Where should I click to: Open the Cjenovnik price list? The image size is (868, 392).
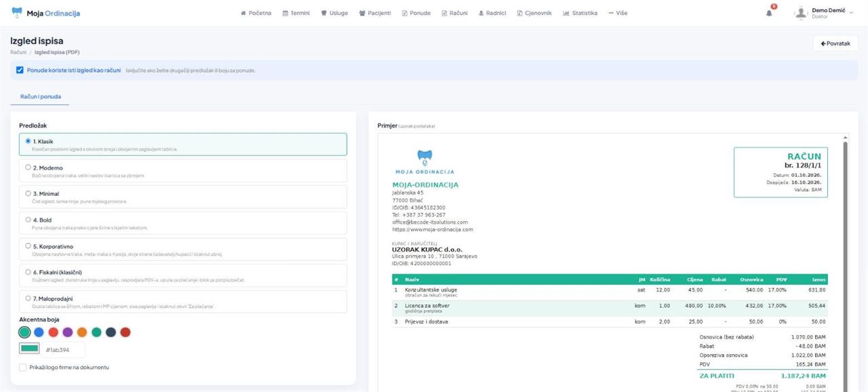click(x=534, y=13)
